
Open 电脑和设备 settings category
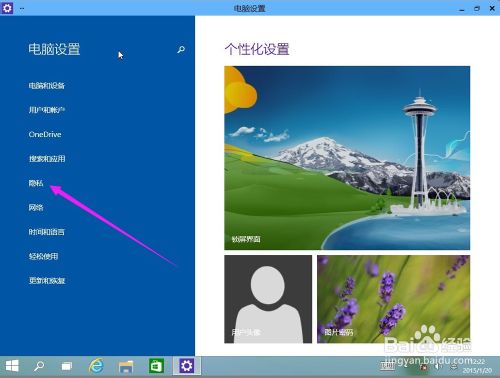(x=47, y=86)
